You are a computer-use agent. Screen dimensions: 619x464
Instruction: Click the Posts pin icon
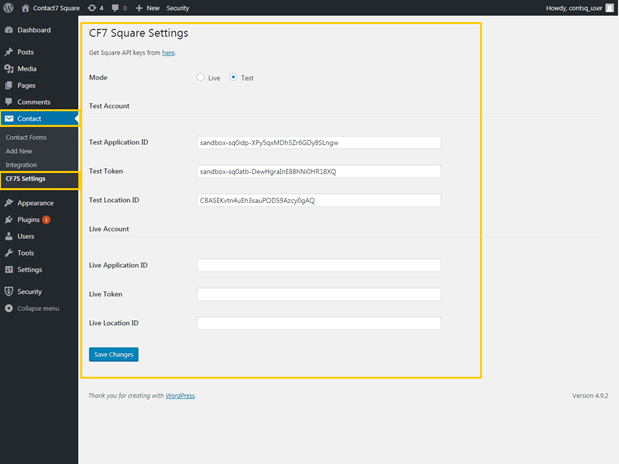(9, 52)
